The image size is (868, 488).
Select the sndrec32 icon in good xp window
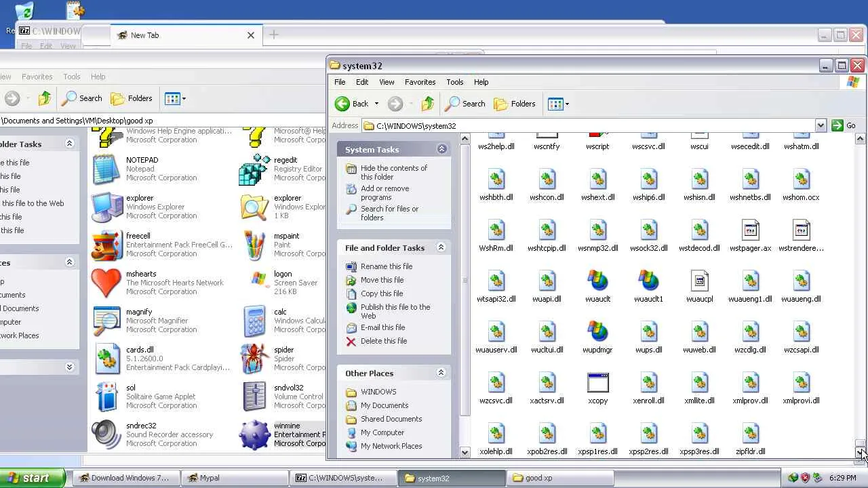106,435
